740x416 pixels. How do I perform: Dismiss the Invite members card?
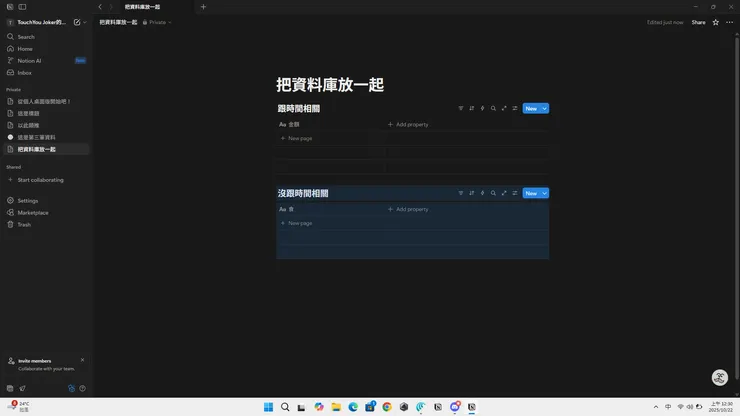point(82,360)
